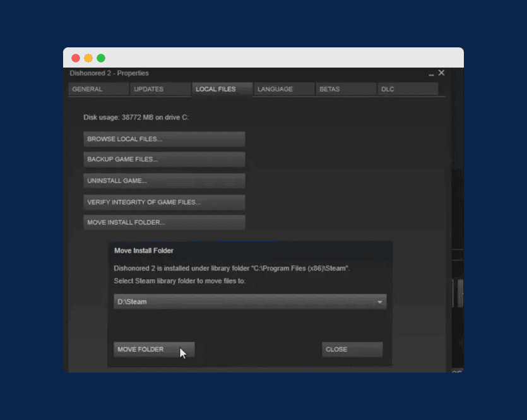Click Browse Local Files button
527x420 pixels.
pyautogui.click(x=164, y=139)
